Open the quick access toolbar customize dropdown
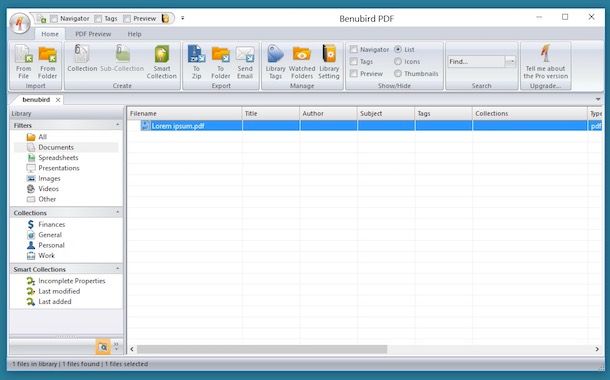This screenshot has width=610, height=380. 182,18
